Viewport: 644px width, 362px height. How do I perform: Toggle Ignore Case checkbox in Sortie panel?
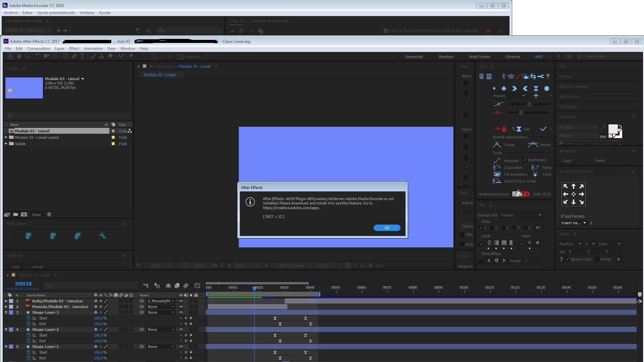[567, 259]
